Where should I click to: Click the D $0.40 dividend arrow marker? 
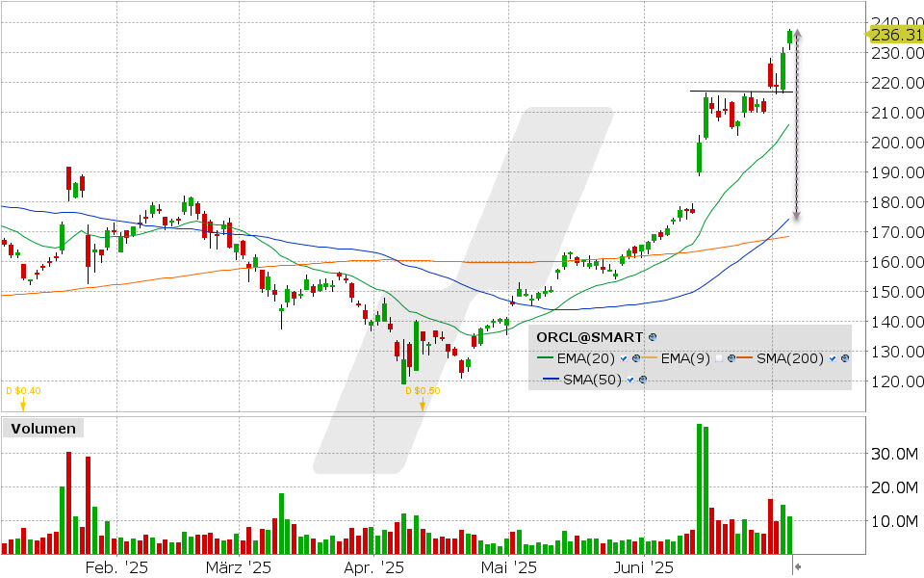23,404
